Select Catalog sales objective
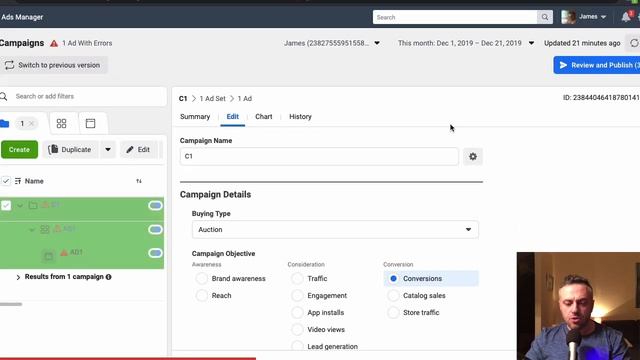Screen dimensions: 640x360 coord(393,296)
